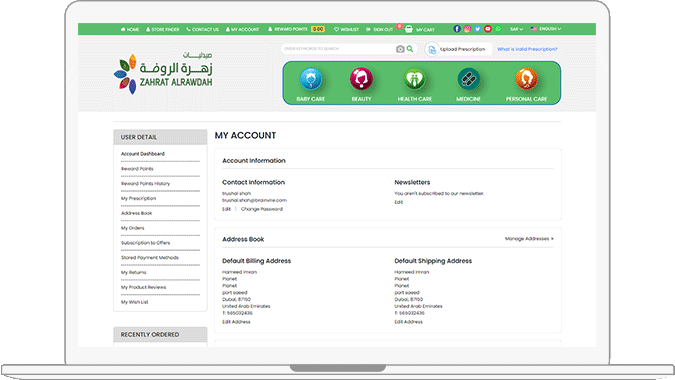Screen dimensions: 675x380
Task: Open My Orders in sidebar
Action: pyautogui.click(x=133, y=228)
